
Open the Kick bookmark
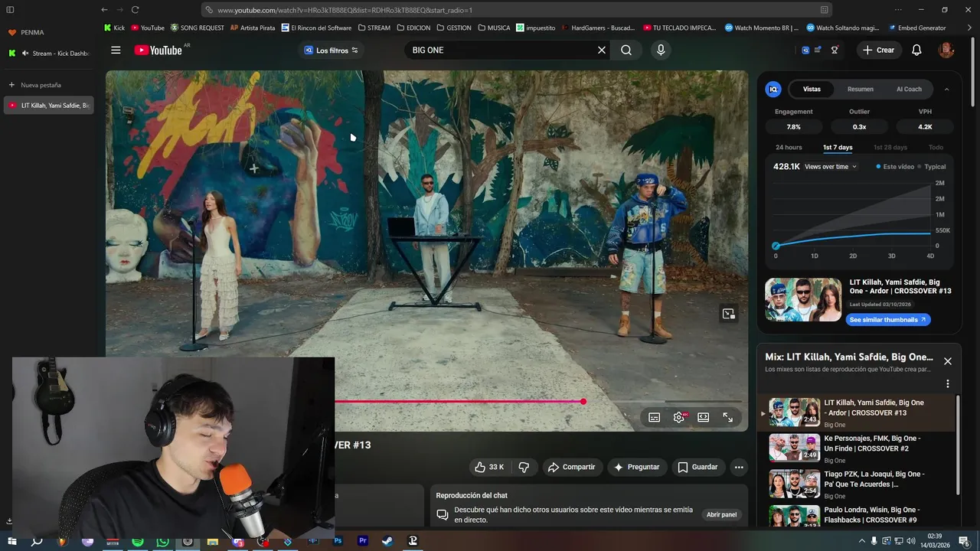point(114,28)
